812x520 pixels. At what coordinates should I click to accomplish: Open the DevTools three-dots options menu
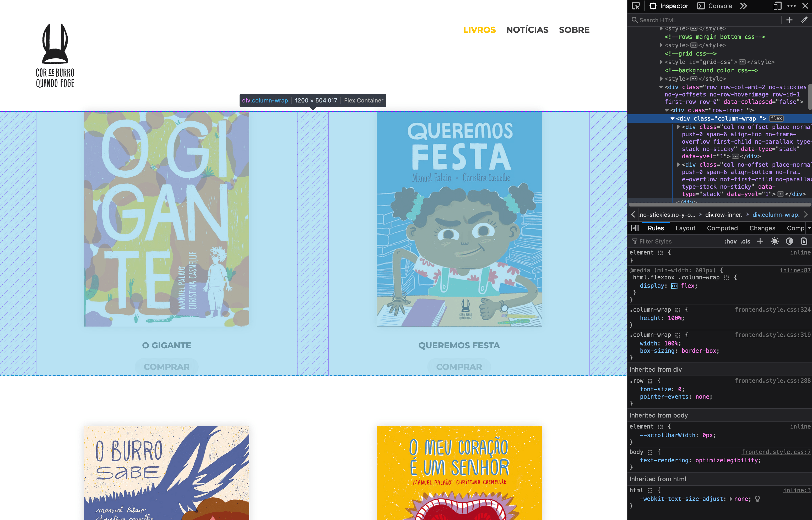point(791,6)
